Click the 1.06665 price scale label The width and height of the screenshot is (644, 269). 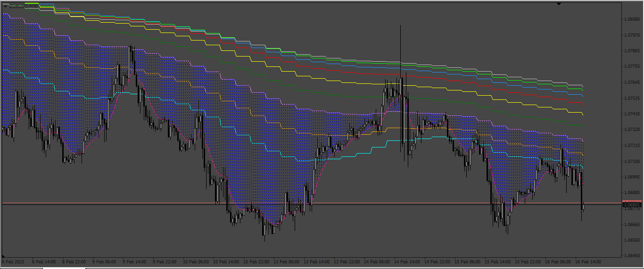pyautogui.click(x=632, y=225)
